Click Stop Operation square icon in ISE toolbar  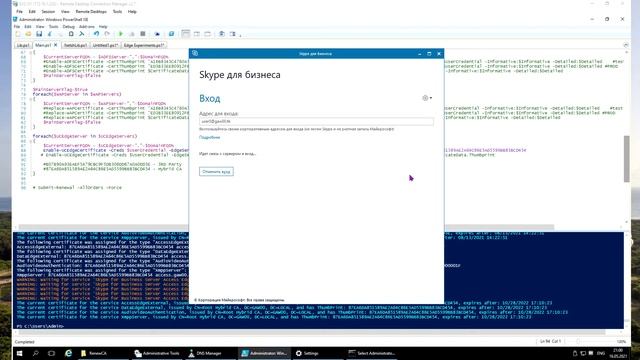pos(142,34)
